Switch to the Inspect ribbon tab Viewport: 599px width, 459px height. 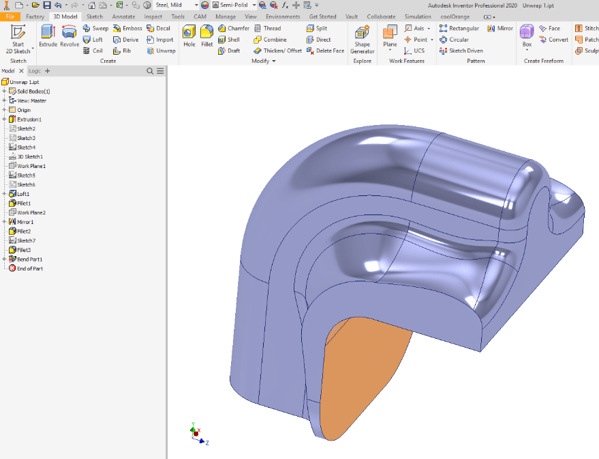[x=153, y=16]
